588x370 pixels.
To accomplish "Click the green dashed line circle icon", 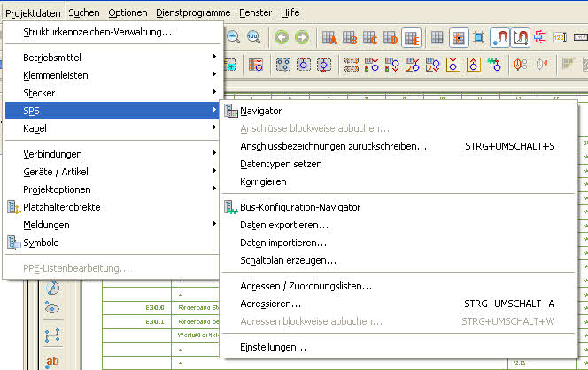I will click(494, 65).
